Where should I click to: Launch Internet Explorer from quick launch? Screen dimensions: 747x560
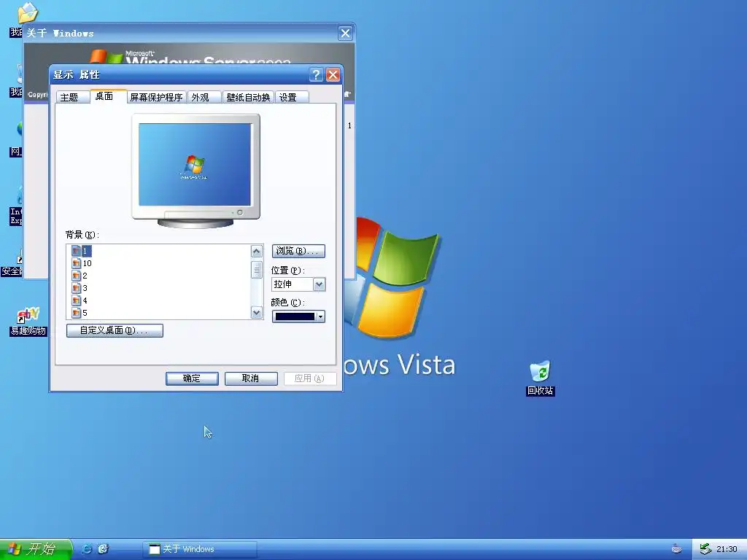[88, 549]
